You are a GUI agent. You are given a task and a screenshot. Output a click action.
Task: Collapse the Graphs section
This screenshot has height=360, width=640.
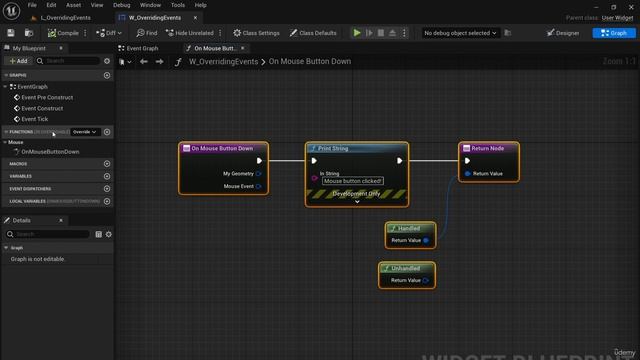[6, 76]
